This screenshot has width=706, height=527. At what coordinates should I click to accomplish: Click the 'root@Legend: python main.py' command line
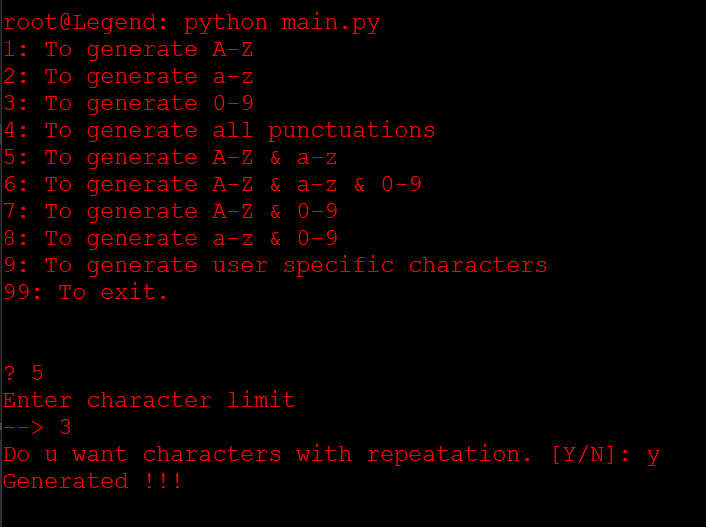pyautogui.click(x=191, y=22)
